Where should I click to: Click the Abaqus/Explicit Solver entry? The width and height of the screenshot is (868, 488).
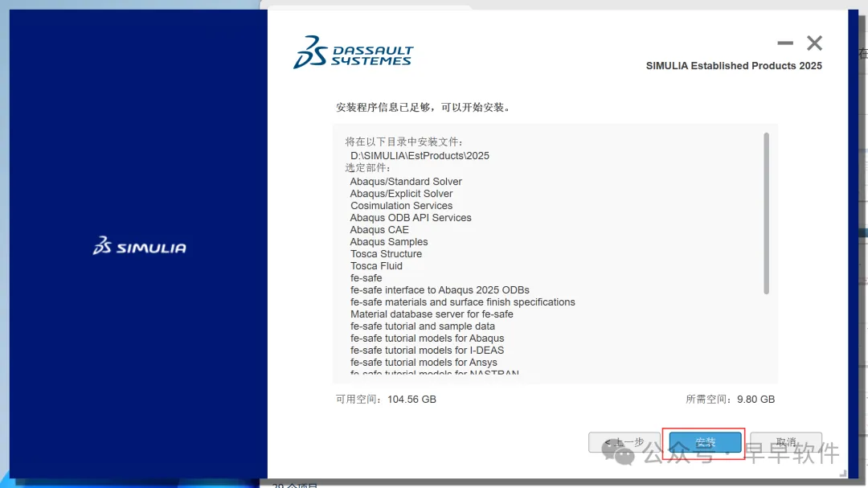point(401,194)
